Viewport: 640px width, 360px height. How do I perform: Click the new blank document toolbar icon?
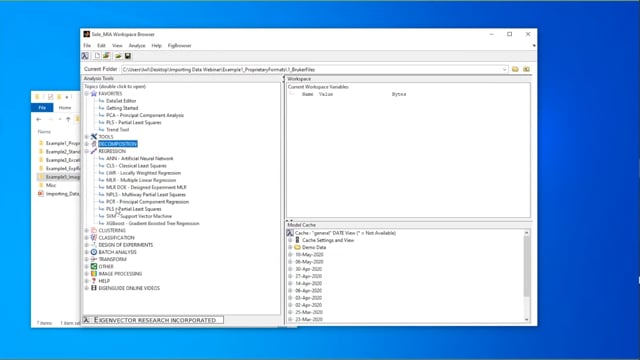[x=97, y=56]
